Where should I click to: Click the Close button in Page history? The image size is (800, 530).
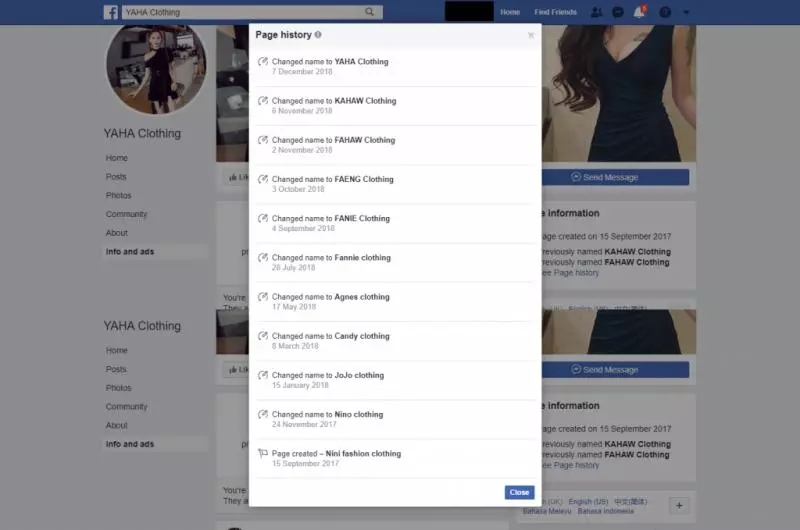519,492
